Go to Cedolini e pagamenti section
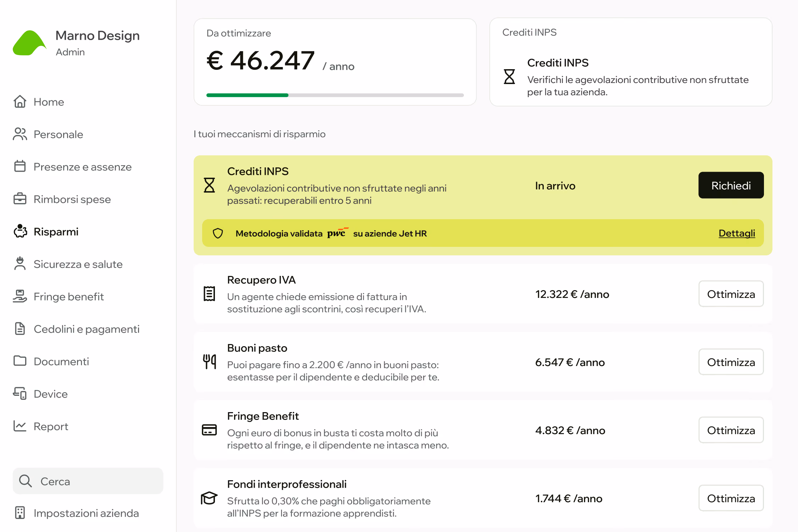Screen dimensions: 798x532 pos(87,329)
